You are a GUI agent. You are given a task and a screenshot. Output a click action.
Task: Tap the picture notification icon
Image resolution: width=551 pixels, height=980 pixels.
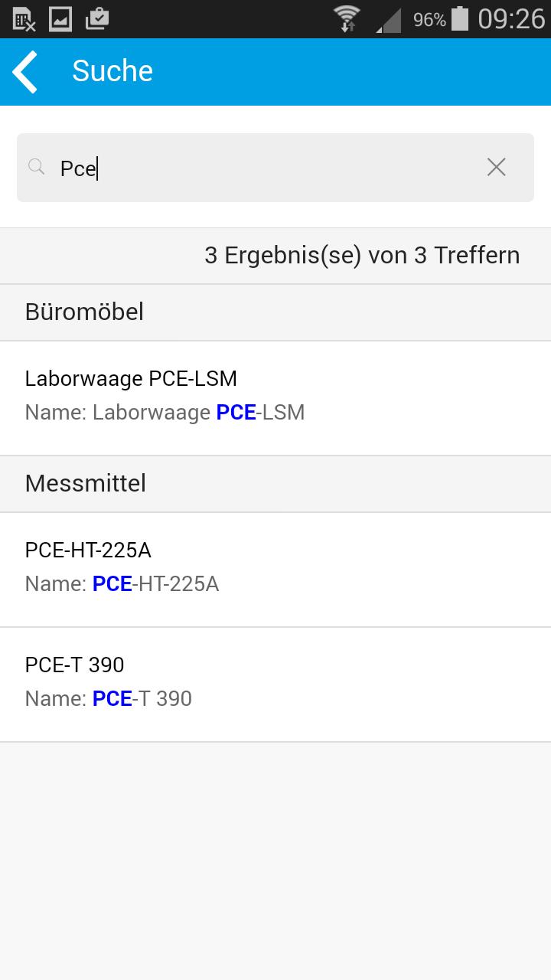tap(60, 18)
